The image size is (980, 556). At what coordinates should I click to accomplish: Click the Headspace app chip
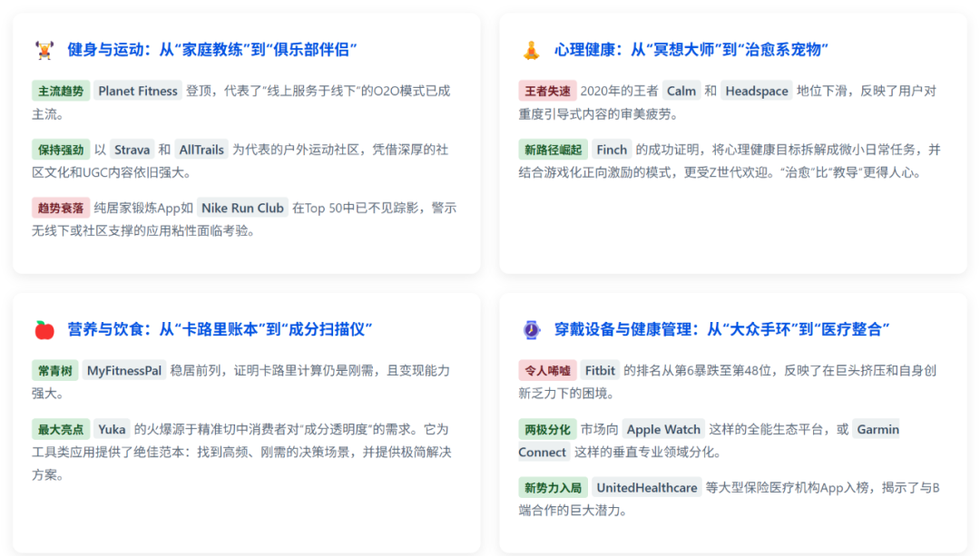tap(757, 91)
